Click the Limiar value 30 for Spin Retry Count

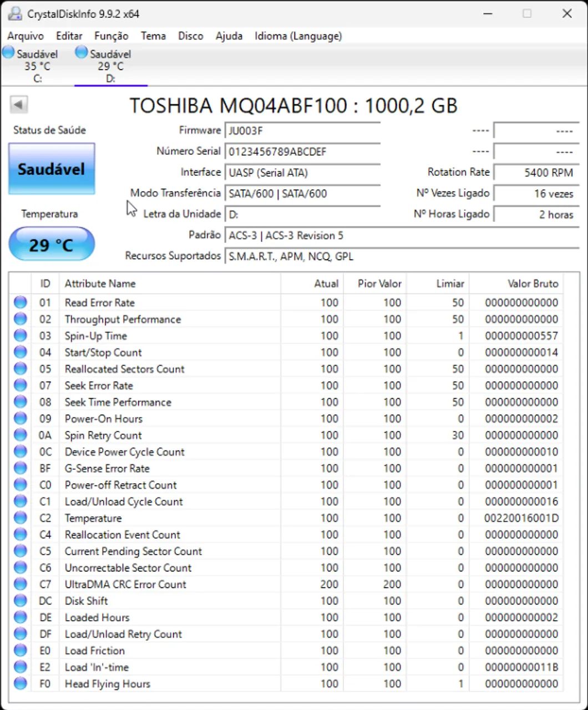[458, 435]
